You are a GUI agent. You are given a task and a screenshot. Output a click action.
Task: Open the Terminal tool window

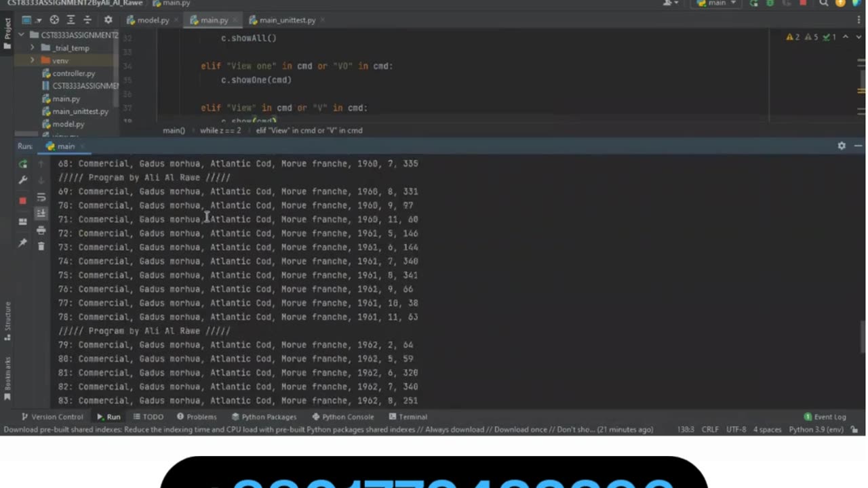pyautogui.click(x=408, y=417)
